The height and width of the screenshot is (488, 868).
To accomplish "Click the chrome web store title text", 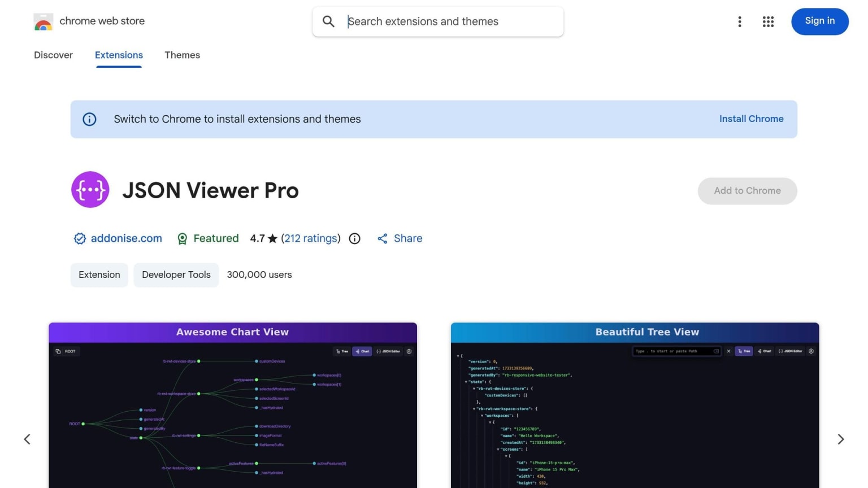I will click(102, 21).
